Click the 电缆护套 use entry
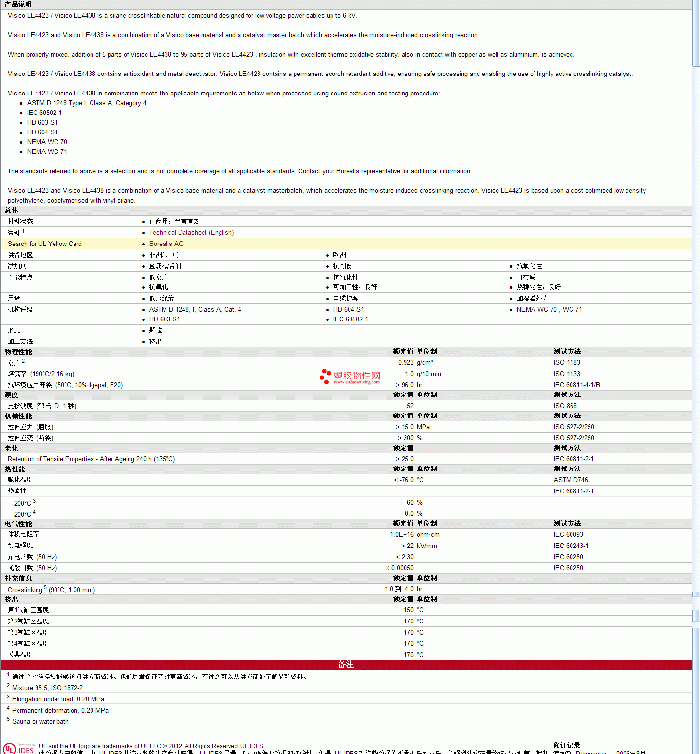The width and height of the screenshot is (700, 754). click(346, 299)
